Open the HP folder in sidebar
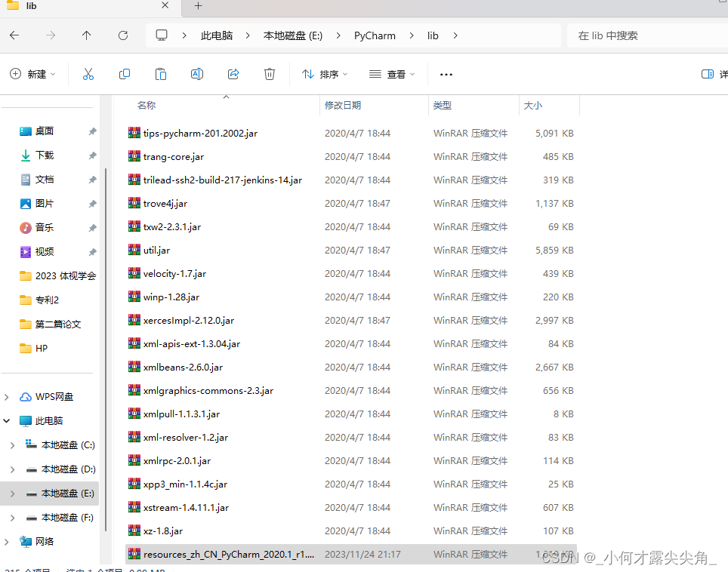This screenshot has width=728, height=572. point(33,349)
